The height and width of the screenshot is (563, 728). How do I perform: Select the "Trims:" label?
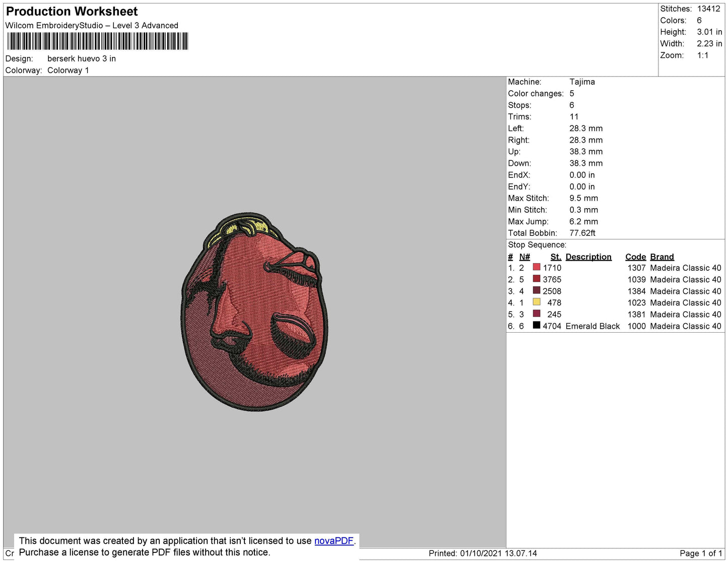[519, 116]
